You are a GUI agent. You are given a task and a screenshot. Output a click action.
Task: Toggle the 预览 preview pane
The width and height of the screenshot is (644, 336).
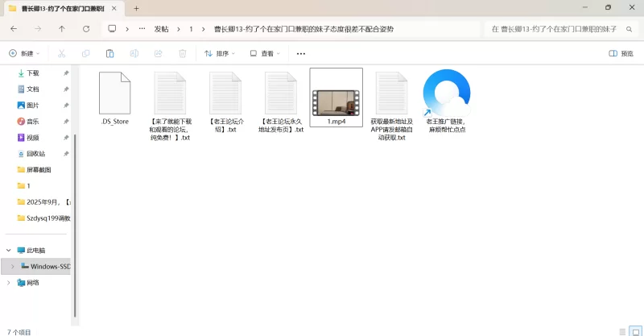tap(621, 53)
